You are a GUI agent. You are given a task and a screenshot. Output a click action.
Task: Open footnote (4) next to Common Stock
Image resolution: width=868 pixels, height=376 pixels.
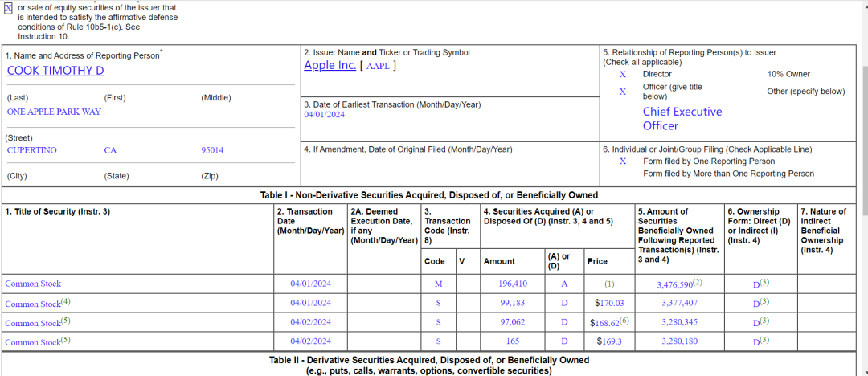[x=66, y=301]
